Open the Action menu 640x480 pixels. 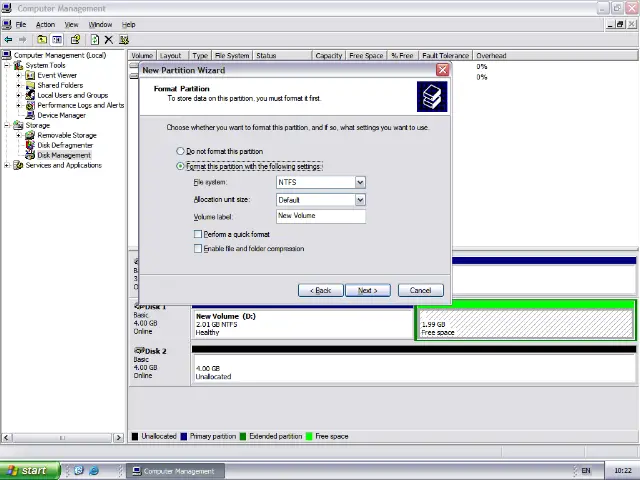45,24
